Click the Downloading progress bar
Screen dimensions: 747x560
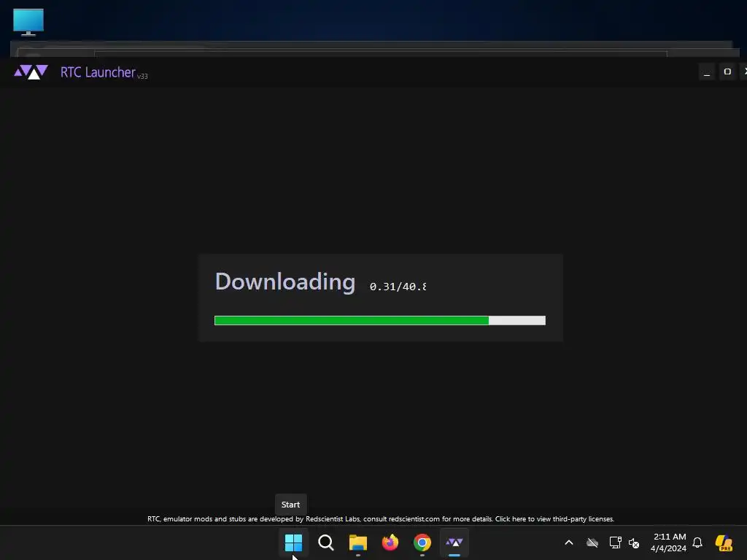pos(379,321)
